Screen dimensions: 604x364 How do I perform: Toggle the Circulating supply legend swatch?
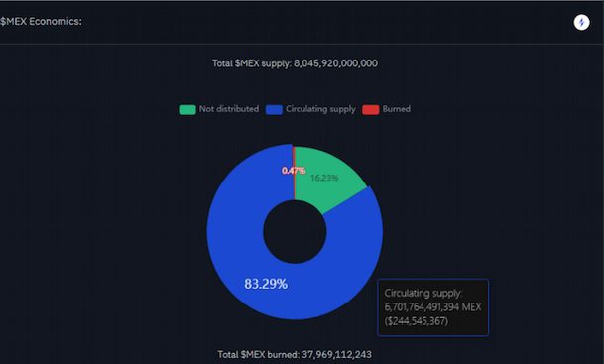pos(274,109)
